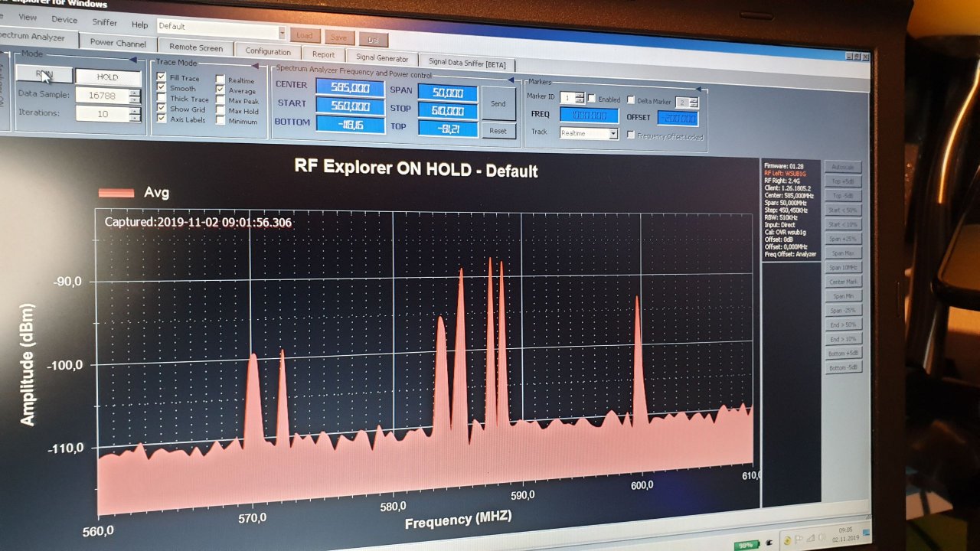The width and height of the screenshot is (980, 551).
Task: Click the Top -5dB button
Action: (x=843, y=196)
